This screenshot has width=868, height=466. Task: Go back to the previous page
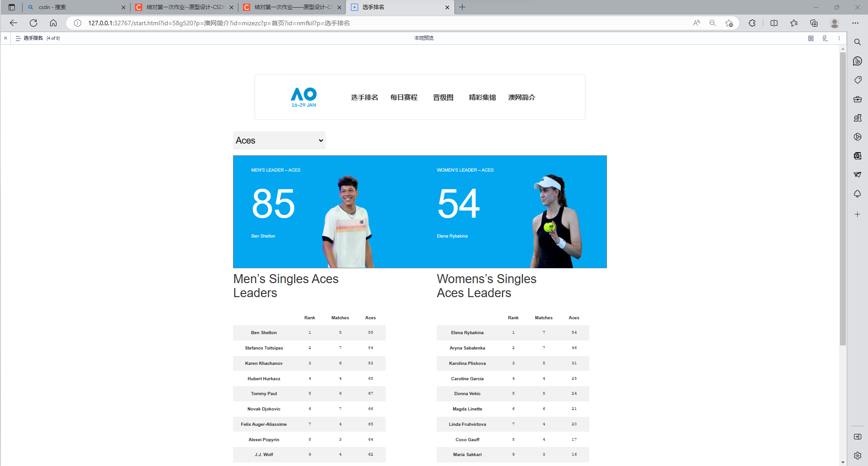pyautogui.click(x=14, y=23)
